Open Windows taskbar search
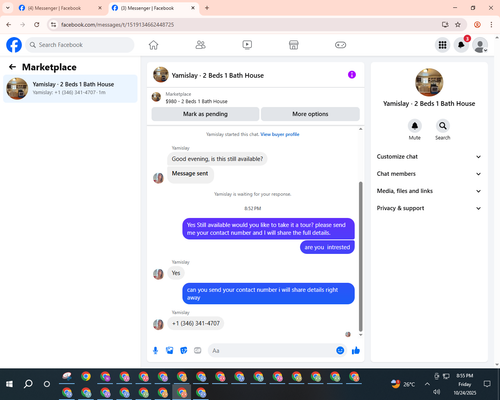500x400 pixels. point(28,384)
